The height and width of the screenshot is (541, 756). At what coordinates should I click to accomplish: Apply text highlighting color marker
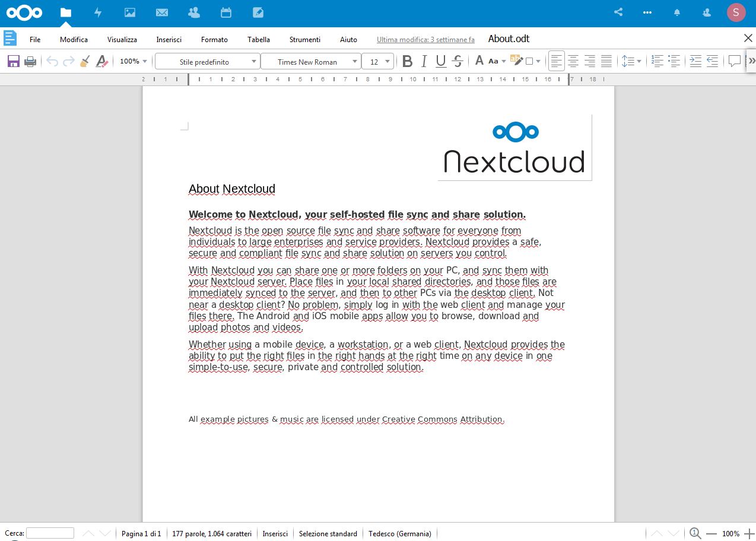point(516,61)
